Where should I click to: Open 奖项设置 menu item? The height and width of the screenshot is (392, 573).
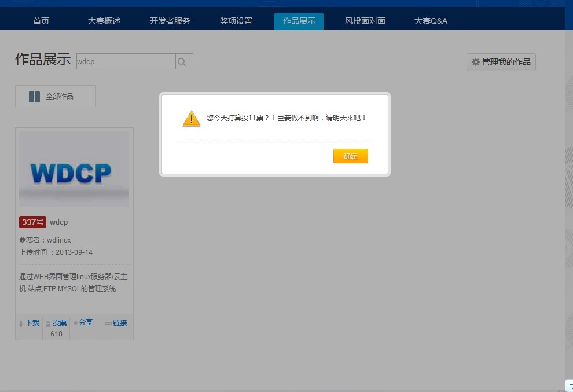(236, 21)
